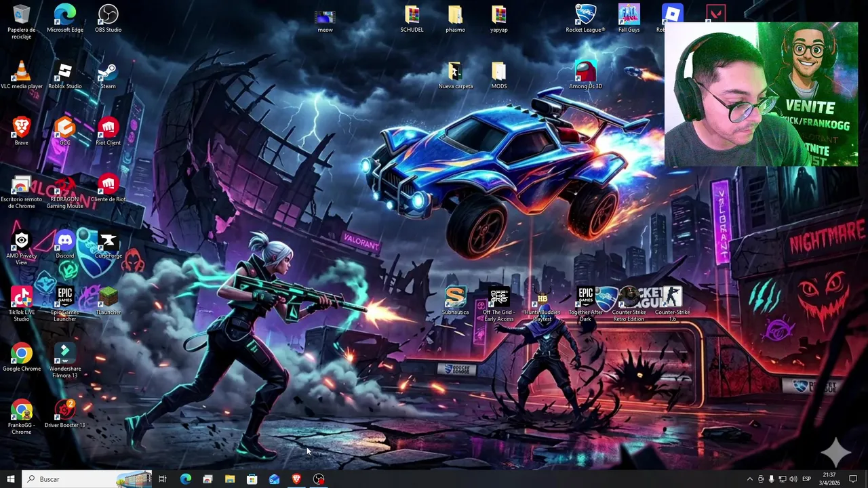Open Outlook from the taskbar

coord(274,479)
